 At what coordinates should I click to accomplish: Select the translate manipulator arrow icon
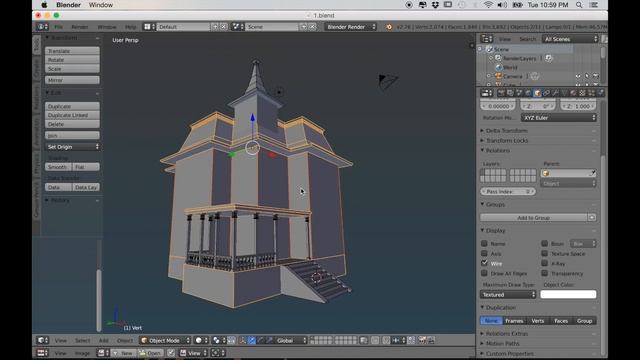(x=252, y=340)
